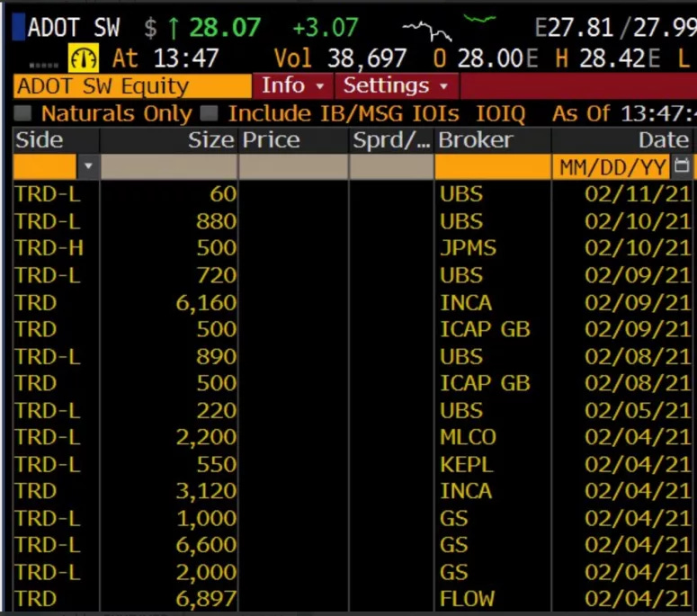Expand the Settings dropdown menu
697x616 pixels.
tap(396, 86)
